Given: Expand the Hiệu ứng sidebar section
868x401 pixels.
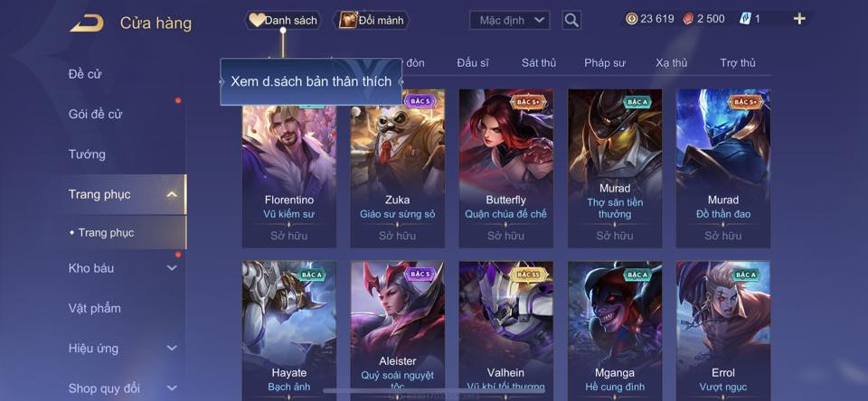Looking at the screenshot, I should (x=172, y=349).
